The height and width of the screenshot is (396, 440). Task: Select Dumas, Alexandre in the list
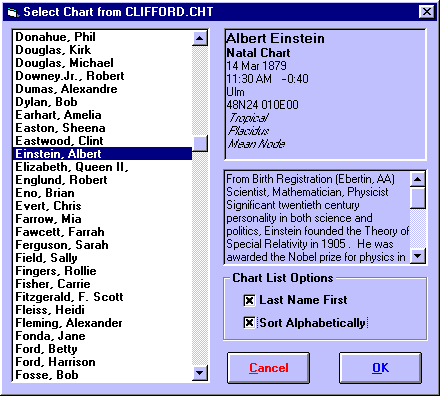pyautogui.click(x=102, y=89)
